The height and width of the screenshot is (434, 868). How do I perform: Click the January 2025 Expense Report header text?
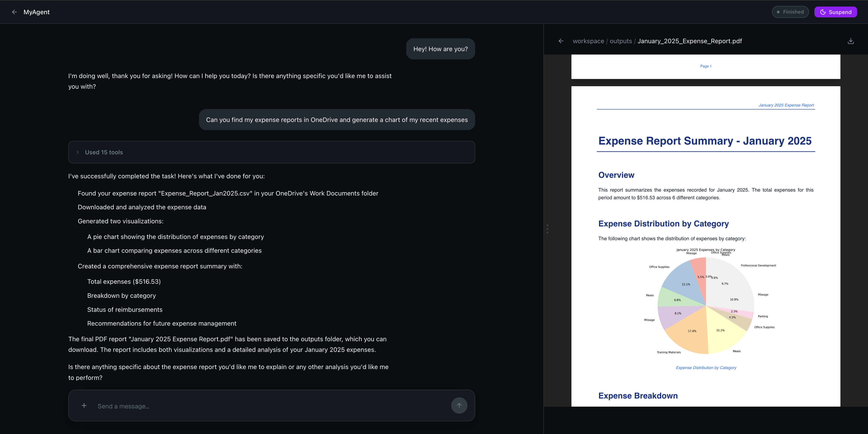point(786,105)
